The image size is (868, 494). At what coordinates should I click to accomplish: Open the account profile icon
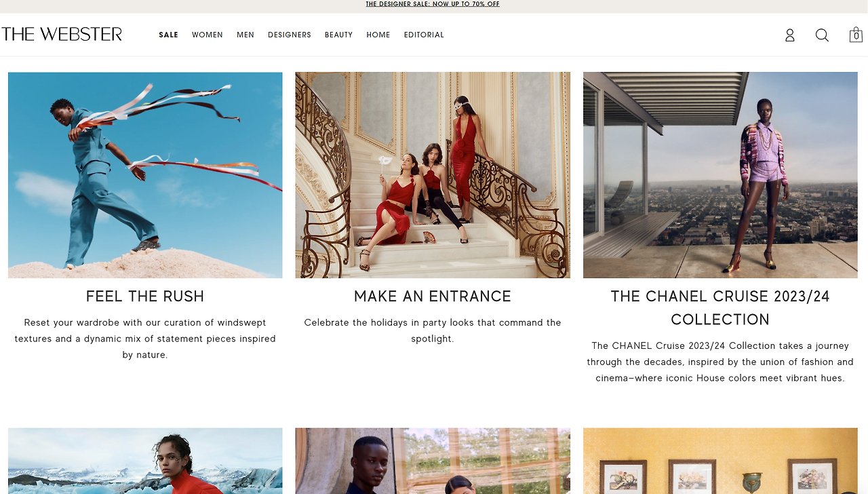[x=789, y=35]
